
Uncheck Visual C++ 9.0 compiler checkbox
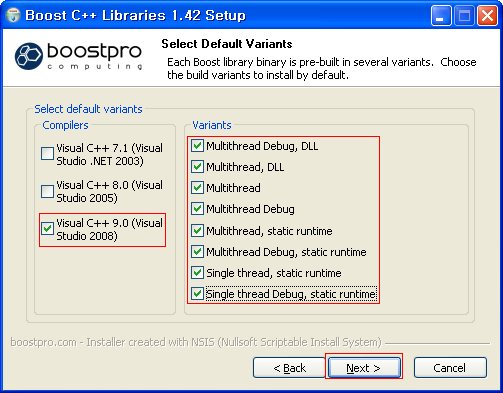(x=47, y=229)
